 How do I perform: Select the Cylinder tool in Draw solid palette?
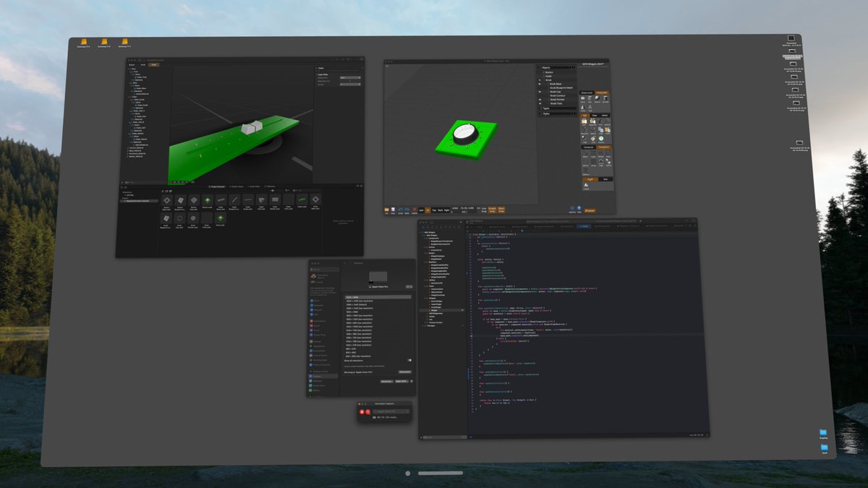coord(605,98)
